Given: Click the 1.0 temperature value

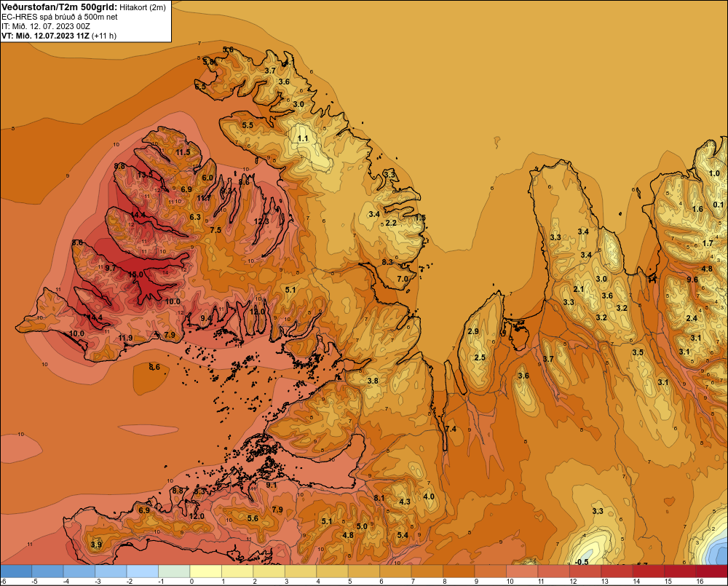Looking at the screenshot, I should pos(714,173).
